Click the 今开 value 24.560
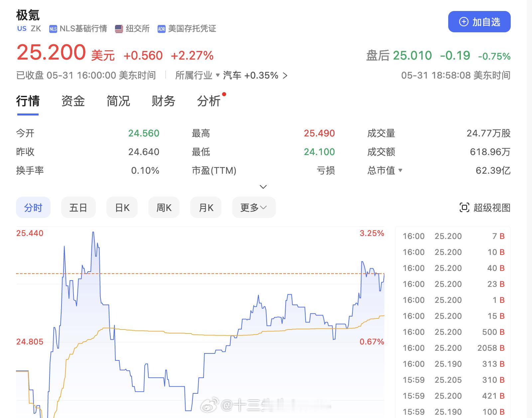This screenshot has height=418, width=532. pos(144,133)
